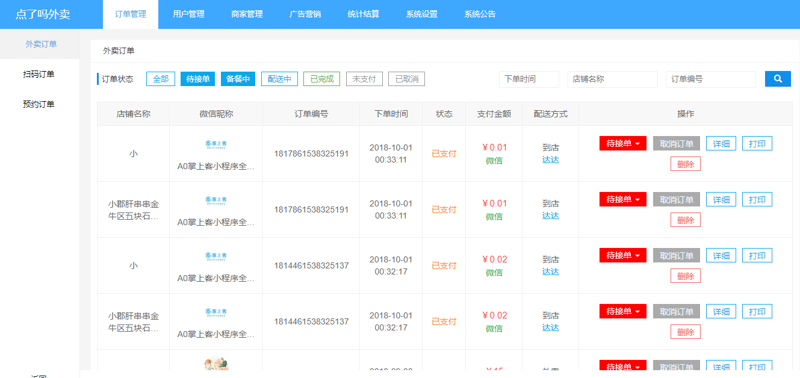Click 打印 for the 小 ¥0.02 order
Viewport: 800px width, 378px height.
757,256
